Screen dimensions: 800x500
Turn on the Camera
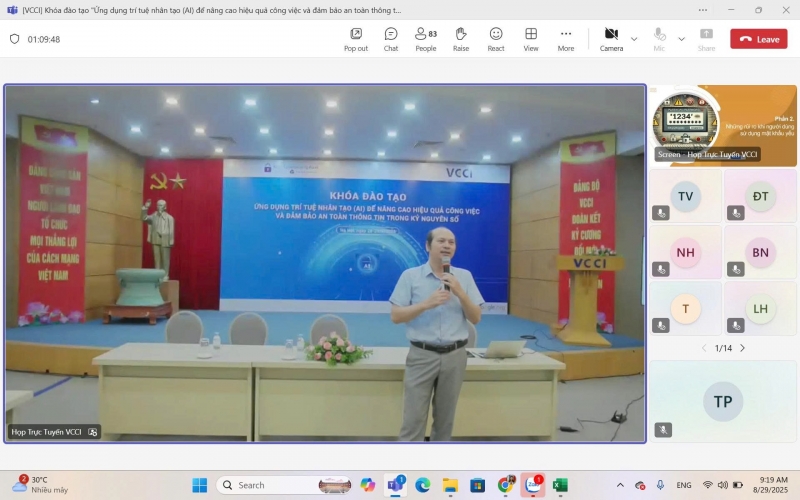click(x=611, y=38)
